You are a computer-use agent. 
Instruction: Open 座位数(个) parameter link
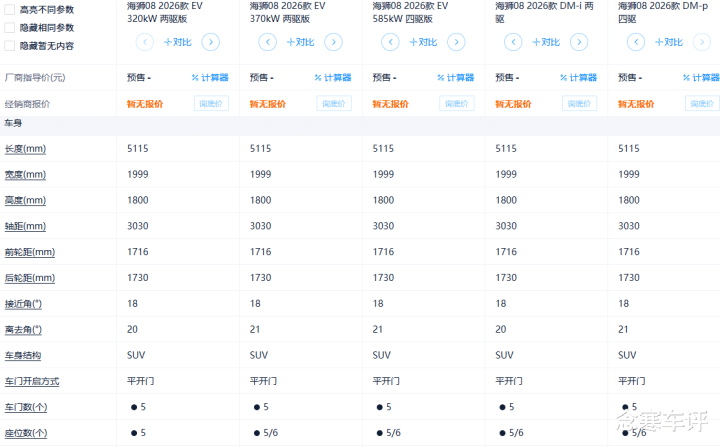click(26, 433)
